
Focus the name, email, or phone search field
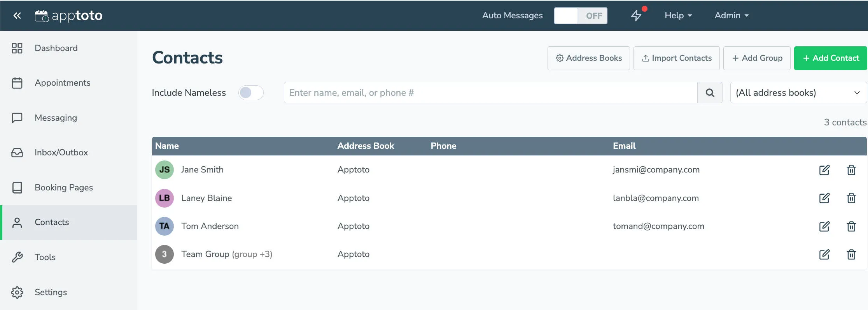(x=491, y=93)
